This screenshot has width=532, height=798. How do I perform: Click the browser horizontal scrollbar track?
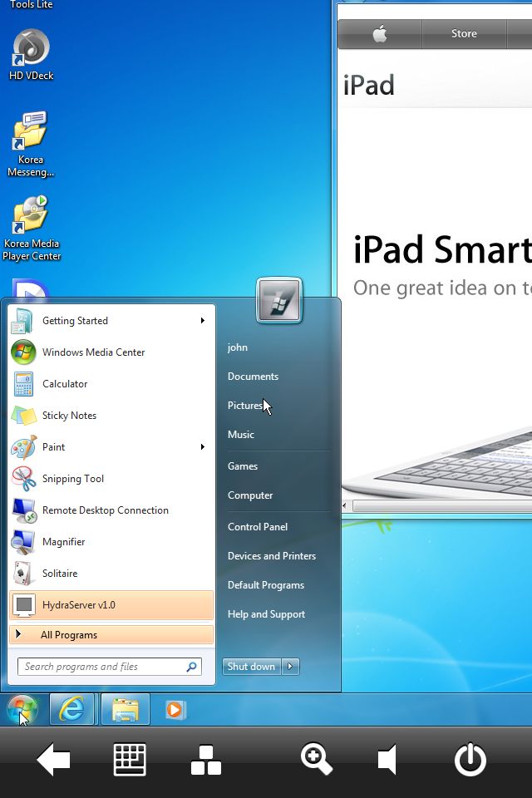[x=442, y=506]
